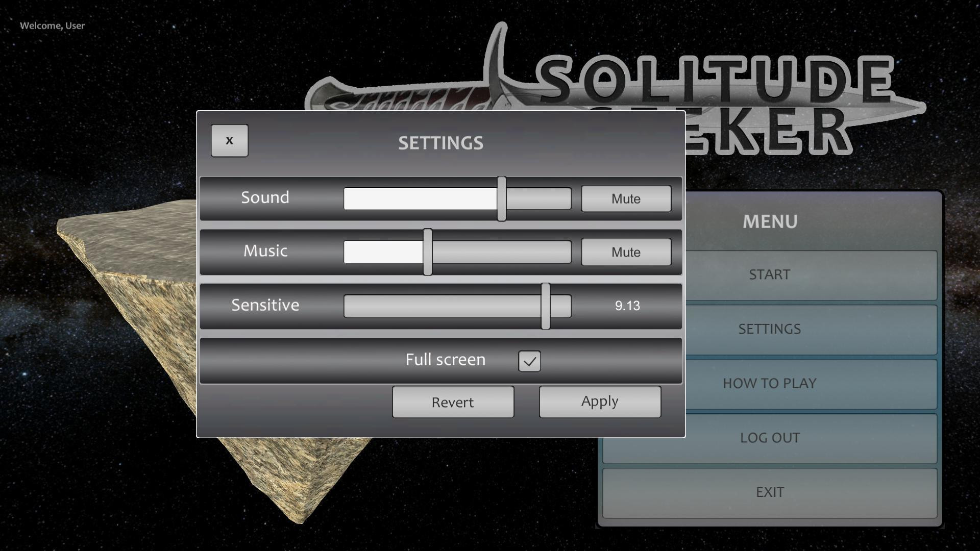980x551 pixels.
Task: Click the Sensitive slider handle
Action: point(546,306)
